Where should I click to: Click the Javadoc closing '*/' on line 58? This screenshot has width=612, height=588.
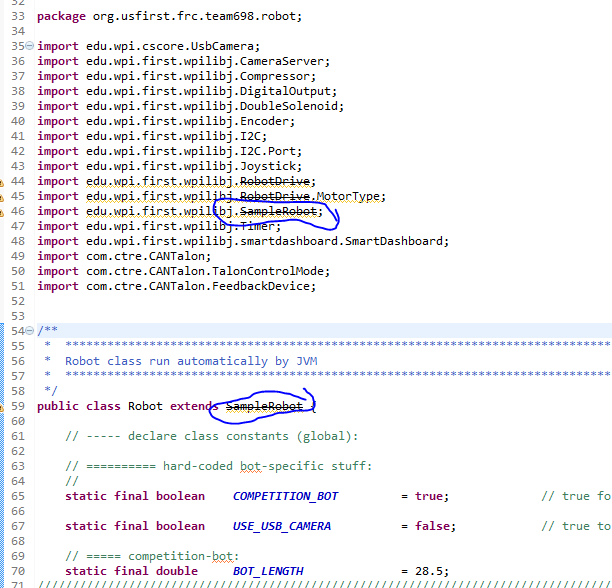click(51, 391)
